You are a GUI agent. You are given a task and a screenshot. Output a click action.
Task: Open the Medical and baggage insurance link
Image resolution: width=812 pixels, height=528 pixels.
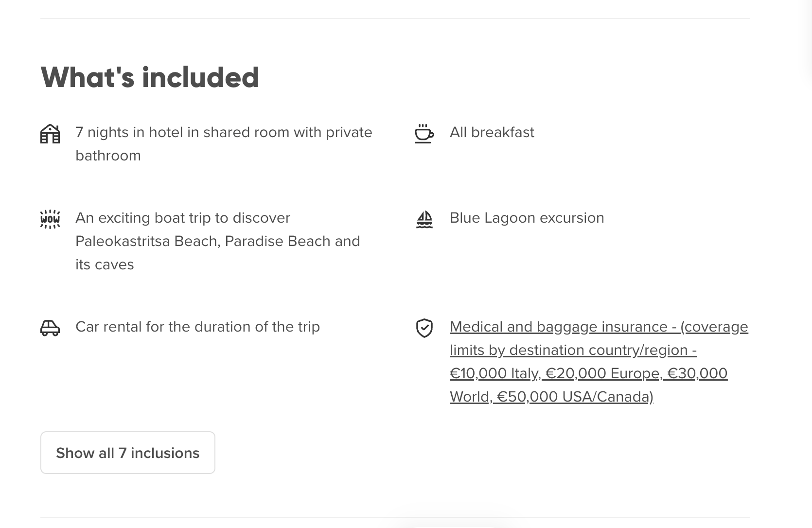tap(599, 362)
